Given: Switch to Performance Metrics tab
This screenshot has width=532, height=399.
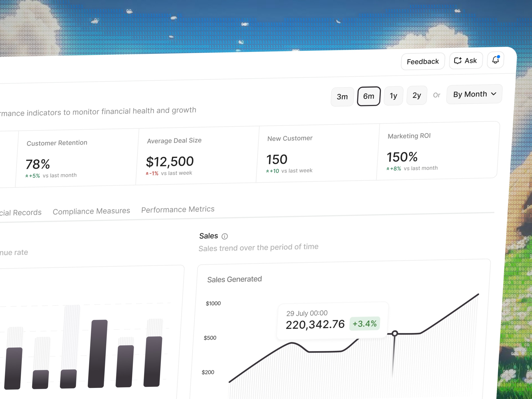Looking at the screenshot, I should point(178,209).
